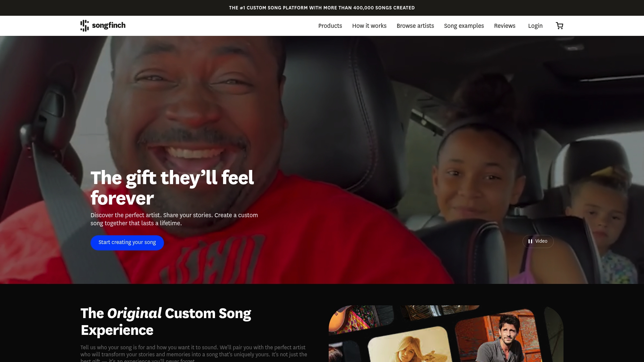Open the Products menu
The width and height of the screenshot is (644, 362).
[330, 26]
